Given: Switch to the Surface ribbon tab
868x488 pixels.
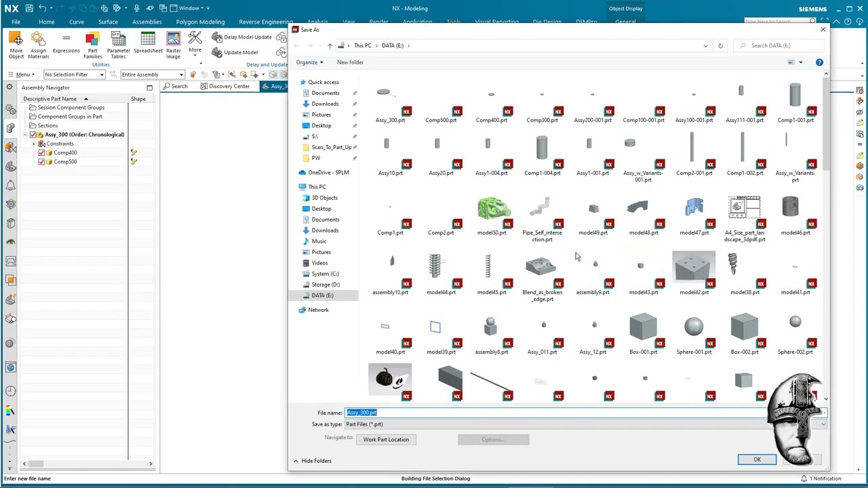Looking at the screenshot, I should [108, 22].
